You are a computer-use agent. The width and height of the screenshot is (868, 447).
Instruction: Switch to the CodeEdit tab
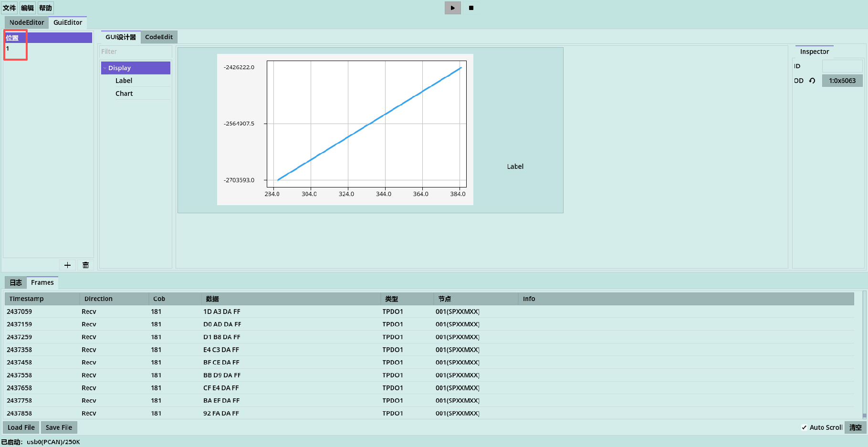tap(159, 37)
